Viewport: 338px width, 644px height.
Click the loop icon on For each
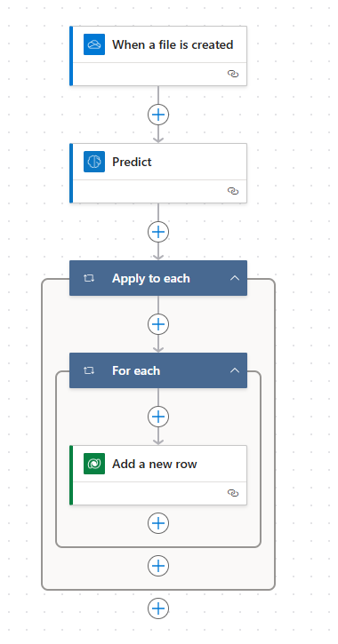tap(89, 370)
